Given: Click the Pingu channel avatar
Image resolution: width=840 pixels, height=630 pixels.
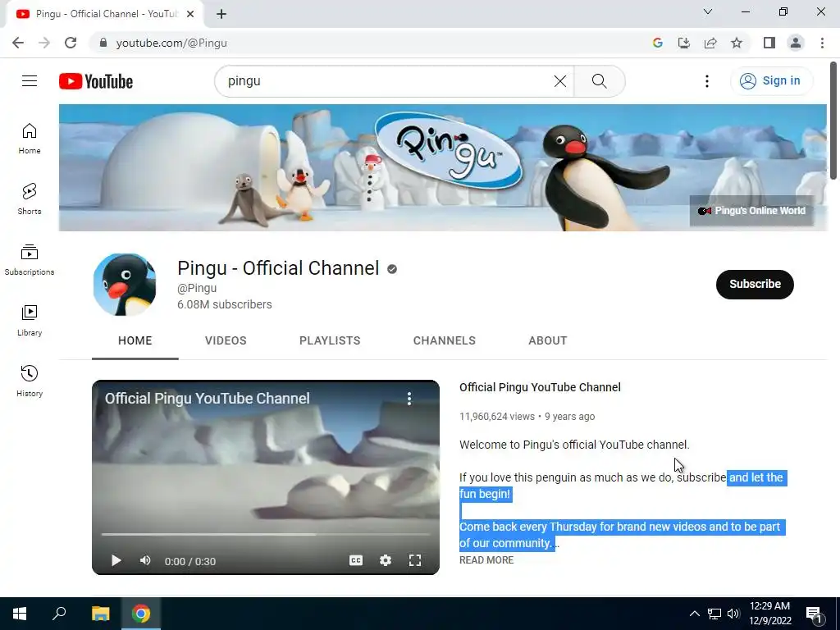Looking at the screenshot, I should pyautogui.click(x=125, y=285).
